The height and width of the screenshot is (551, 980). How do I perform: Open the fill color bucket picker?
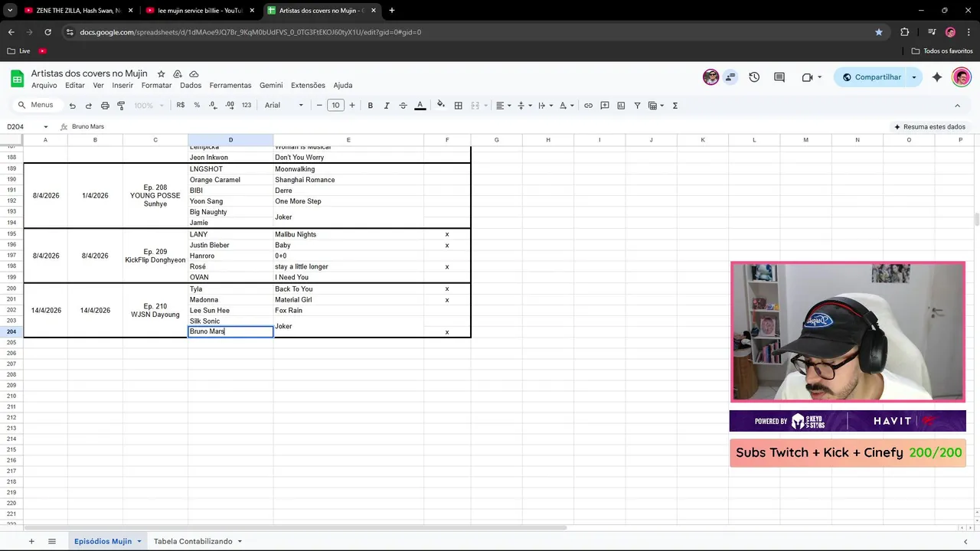[x=440, y=106]
